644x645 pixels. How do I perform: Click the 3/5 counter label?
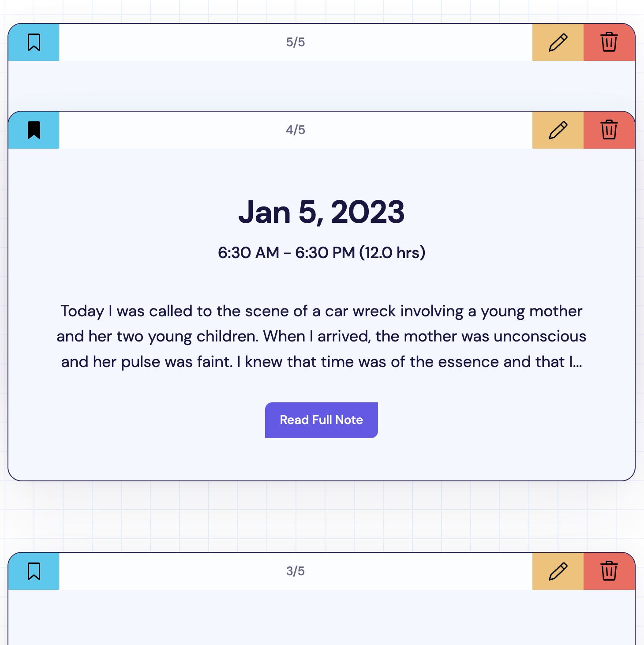click(295, 571)
